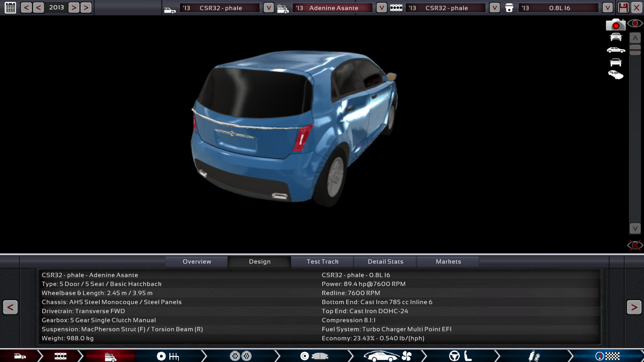
Task: Click the camera screenshot icon
Action: [615, 25]
